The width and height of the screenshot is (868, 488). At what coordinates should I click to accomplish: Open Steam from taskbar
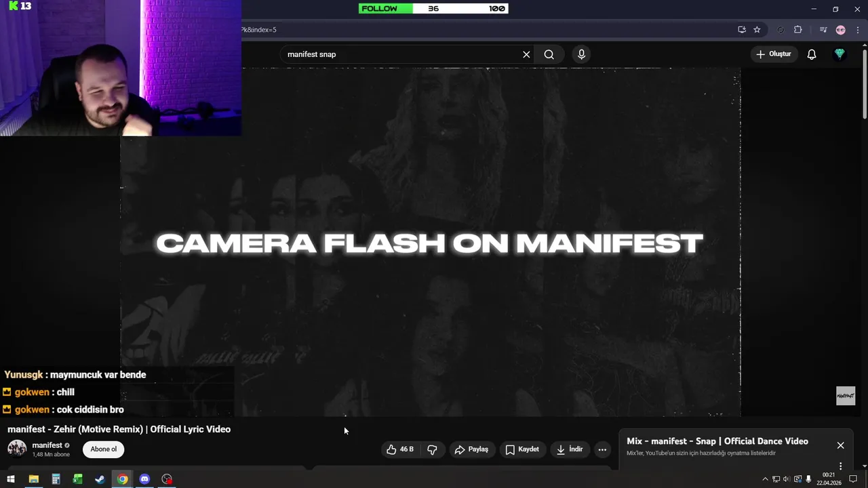pyautogui.click(x=100, y=479)
